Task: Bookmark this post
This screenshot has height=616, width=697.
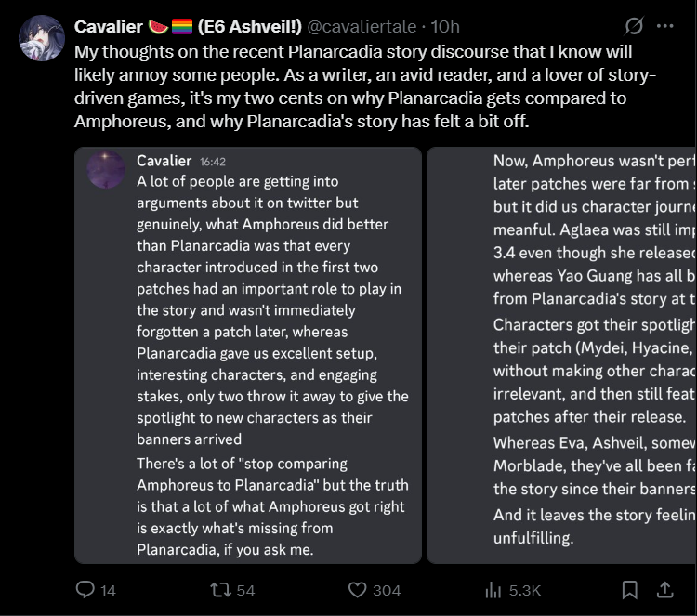Action: pyautogui.click(x=629, y=590)
